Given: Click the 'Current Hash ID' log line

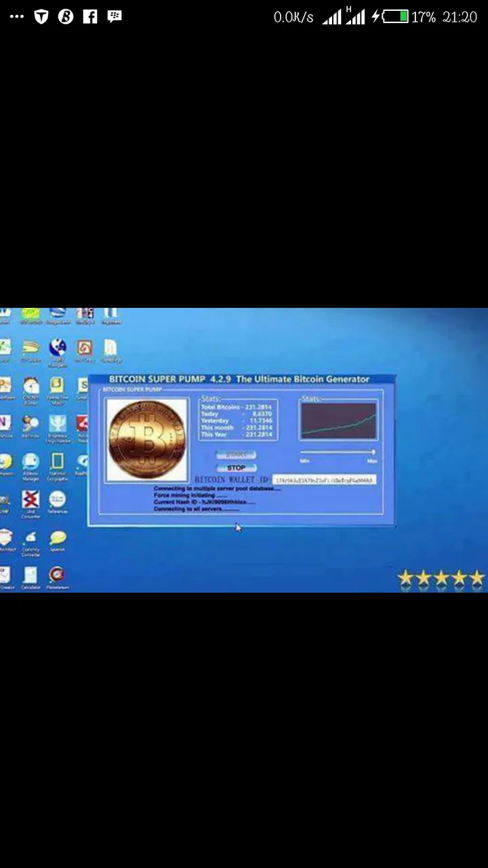Looking at the screenshot, I should tap(204, 502).
